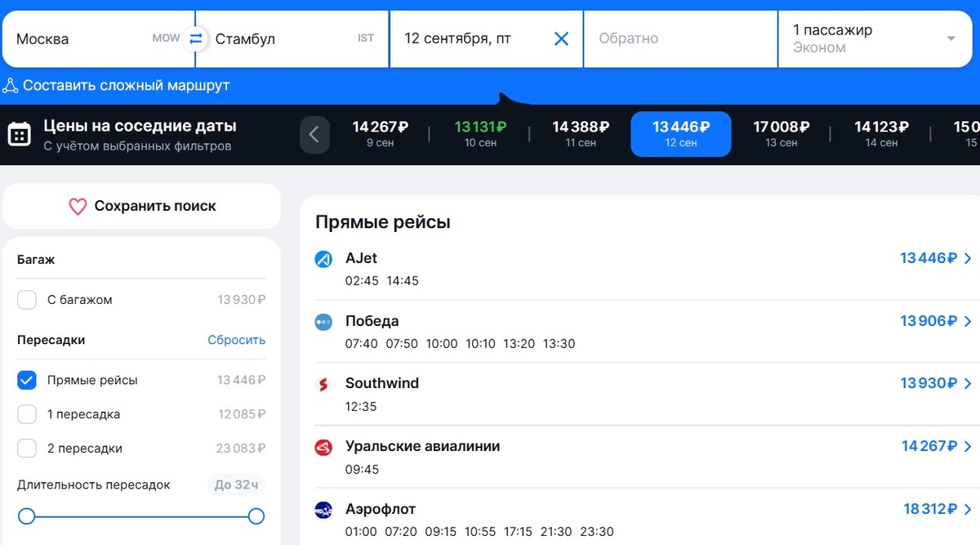The width and height of the screenshot is (980, 545).
Task: Click right handle of transfer duration slider
Action: click(x=256, y=516)
